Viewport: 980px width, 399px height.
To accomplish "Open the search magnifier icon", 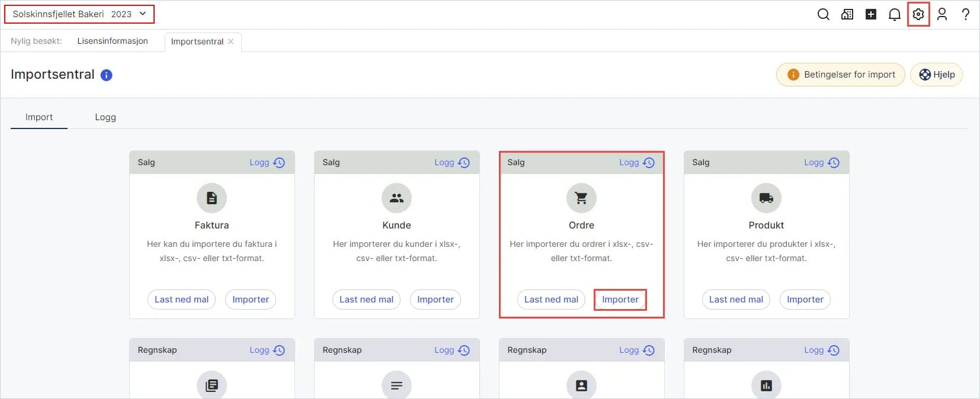I will (x=823, y=14).
